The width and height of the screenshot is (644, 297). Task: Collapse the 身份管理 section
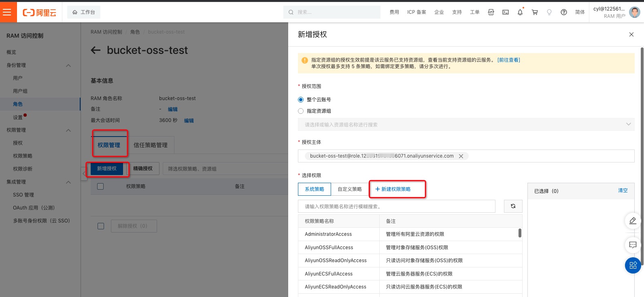pos(68,65)
